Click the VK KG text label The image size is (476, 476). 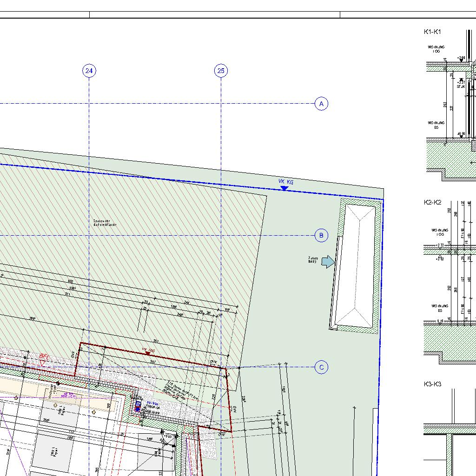click(286, 182)
